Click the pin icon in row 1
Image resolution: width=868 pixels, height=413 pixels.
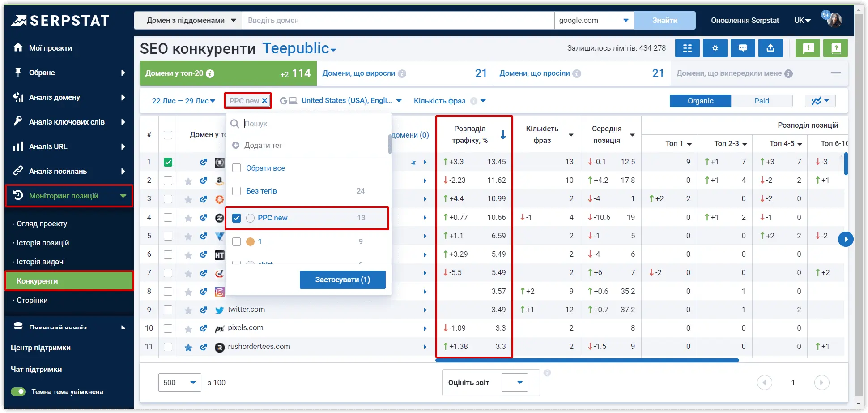[413, 163]
